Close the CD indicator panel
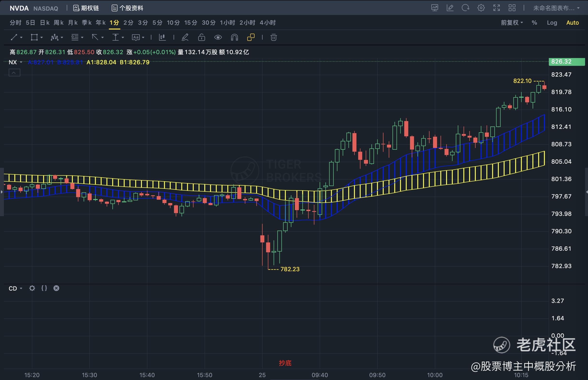The width and height of the screenshot is (588, 380). click(56, 288)
